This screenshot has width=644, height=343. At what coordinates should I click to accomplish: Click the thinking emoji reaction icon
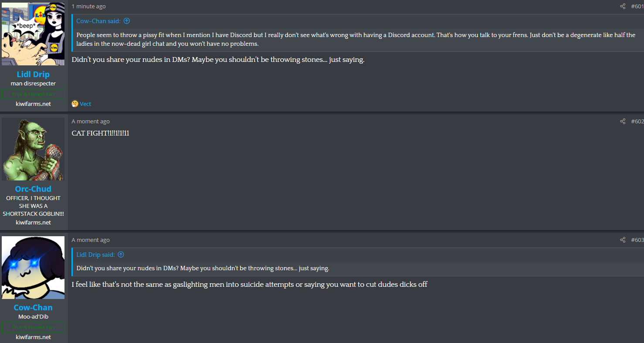tap(75, 104)
